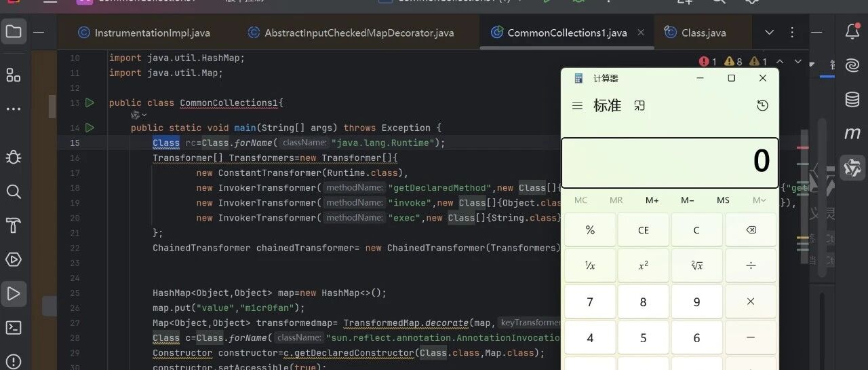This screenshot has width=868, height=370.
Task: Open the Maven tool window icon
Action: [x=852, y=134]
